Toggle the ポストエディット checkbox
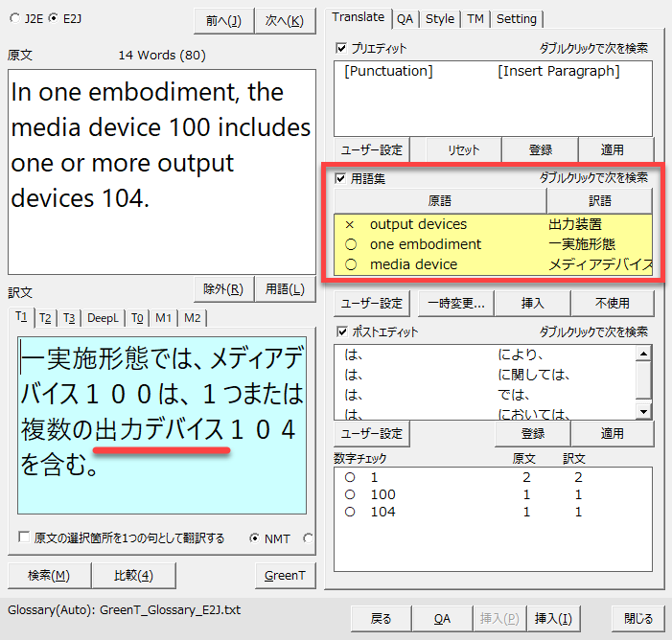Screen dimensions: 672x640 341,331
